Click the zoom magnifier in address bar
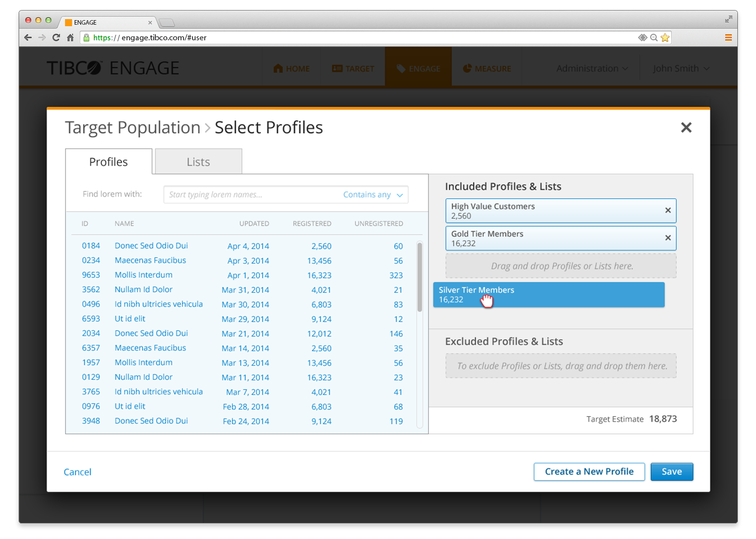 coord(654,37)
